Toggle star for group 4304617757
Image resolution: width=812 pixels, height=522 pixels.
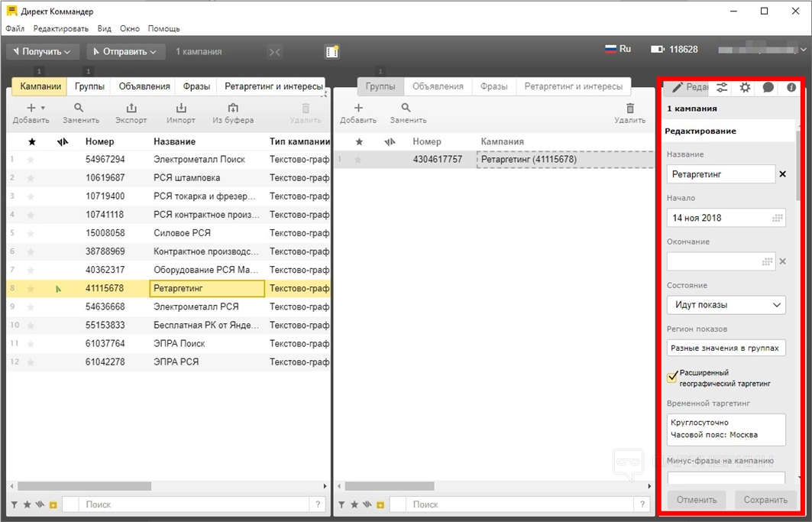click(x=358, y=159)
